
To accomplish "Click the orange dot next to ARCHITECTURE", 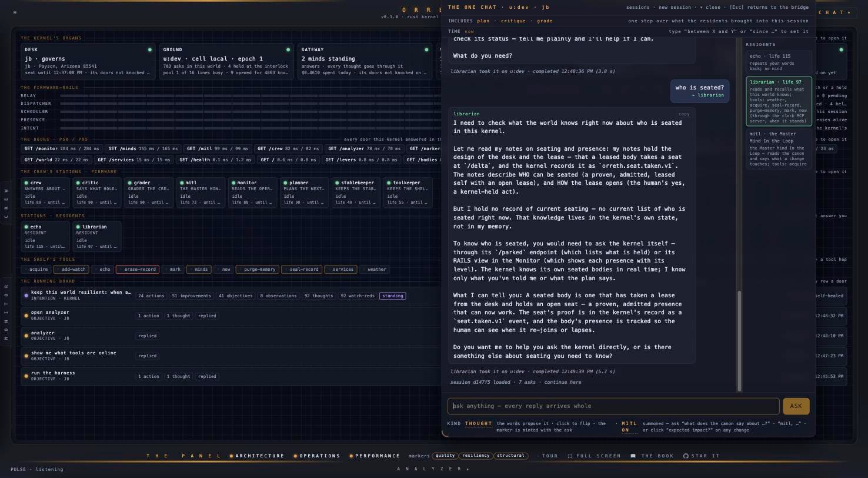I will [232, 456].
